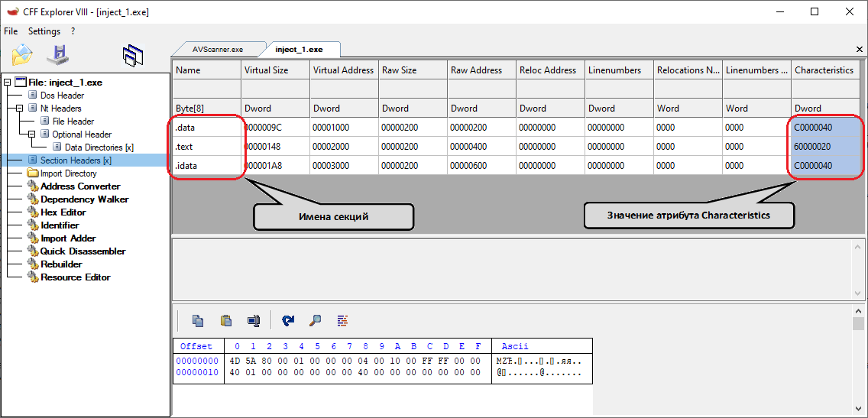868x418 pixels.
Task: Click the Offset header in hex view
Action: tap(196, 347)
